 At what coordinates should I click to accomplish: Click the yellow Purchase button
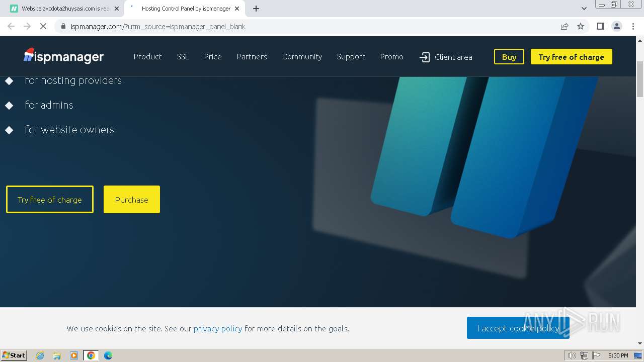(x=132, y=200)
